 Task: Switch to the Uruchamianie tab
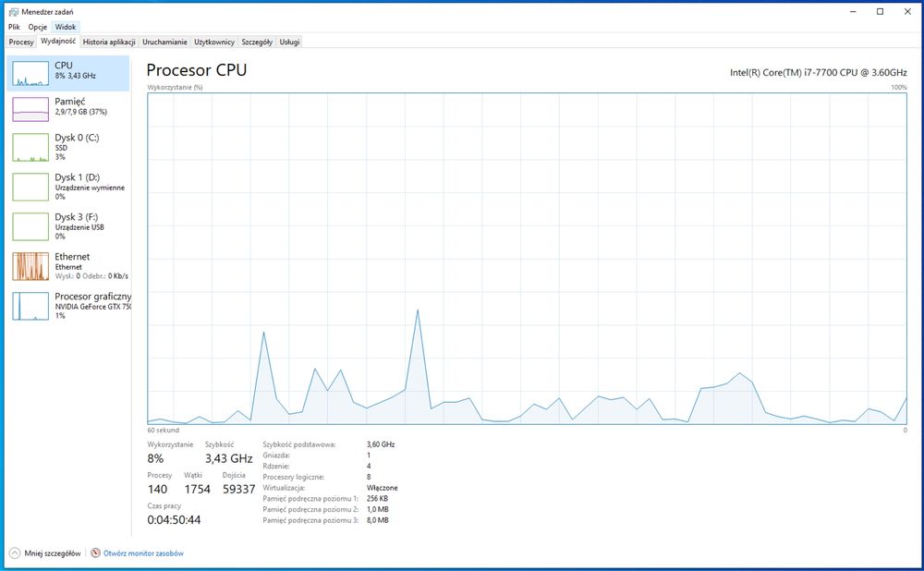coord(165,42)
